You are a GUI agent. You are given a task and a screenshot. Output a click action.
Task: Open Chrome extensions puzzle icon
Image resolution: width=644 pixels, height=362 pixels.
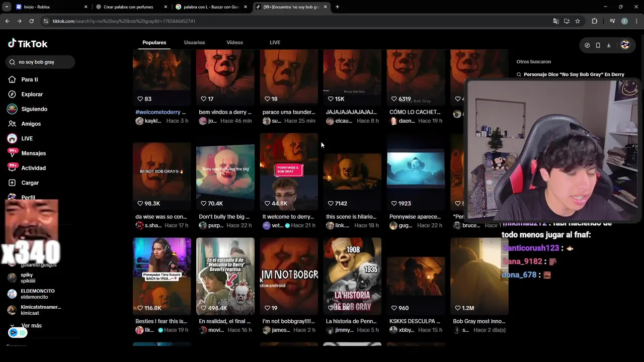[x=594, y=21]
